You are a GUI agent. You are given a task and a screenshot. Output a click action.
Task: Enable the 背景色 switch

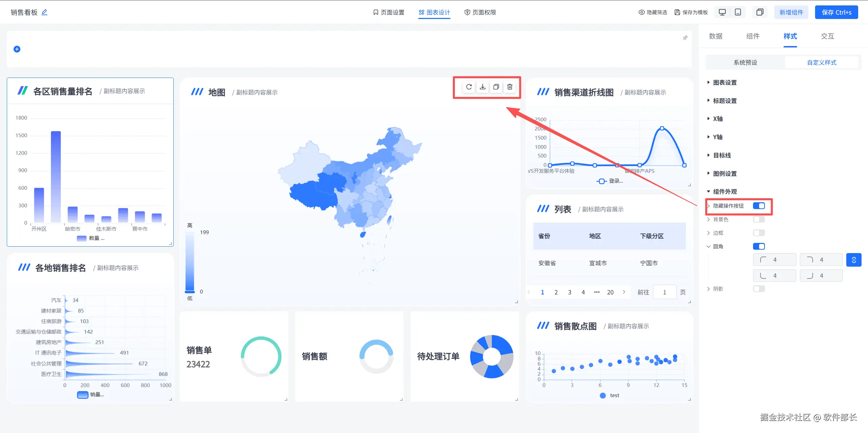[758, 219]
